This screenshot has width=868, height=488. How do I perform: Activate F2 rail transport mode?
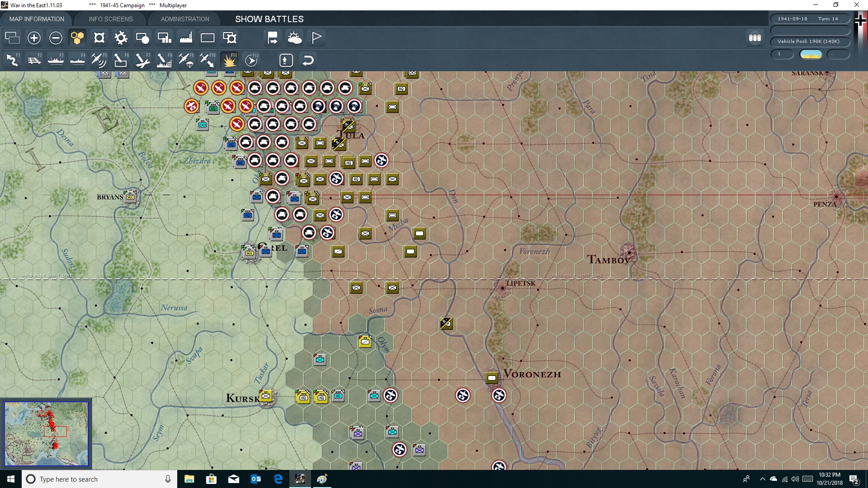[x=34, y=60]
